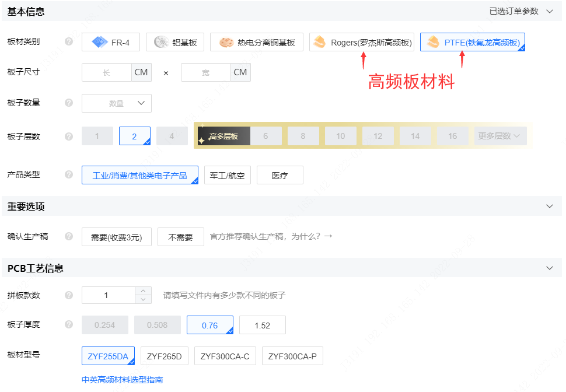Select FR-4 board material

pyautogui.click(x=110, y=42)
